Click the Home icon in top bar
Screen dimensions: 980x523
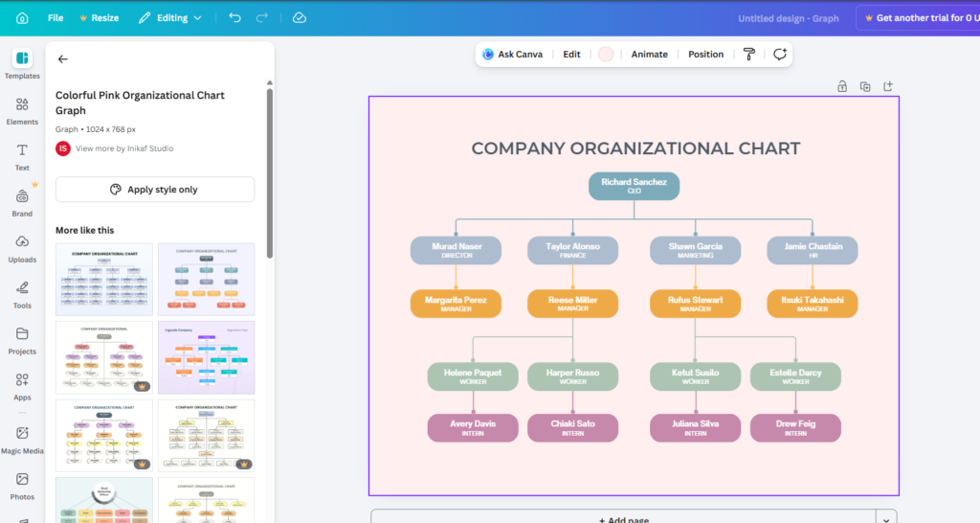click(22, 18)
